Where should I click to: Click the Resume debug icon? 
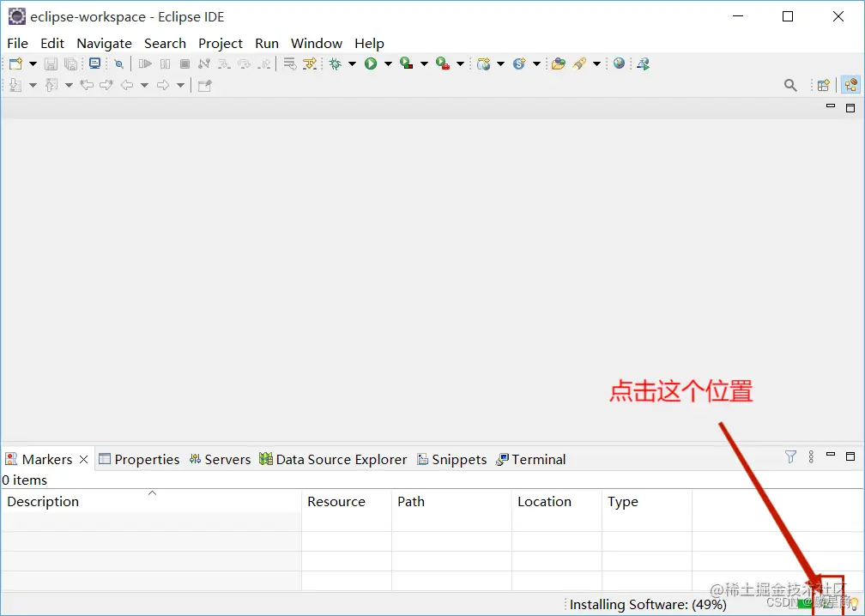coord(145,64)
